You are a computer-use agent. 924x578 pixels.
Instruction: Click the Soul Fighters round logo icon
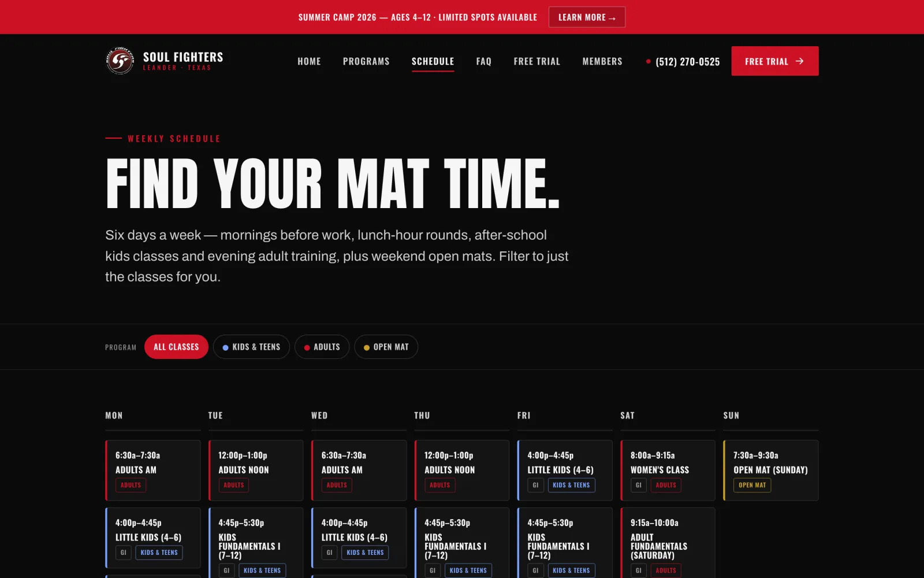point(120,61)
